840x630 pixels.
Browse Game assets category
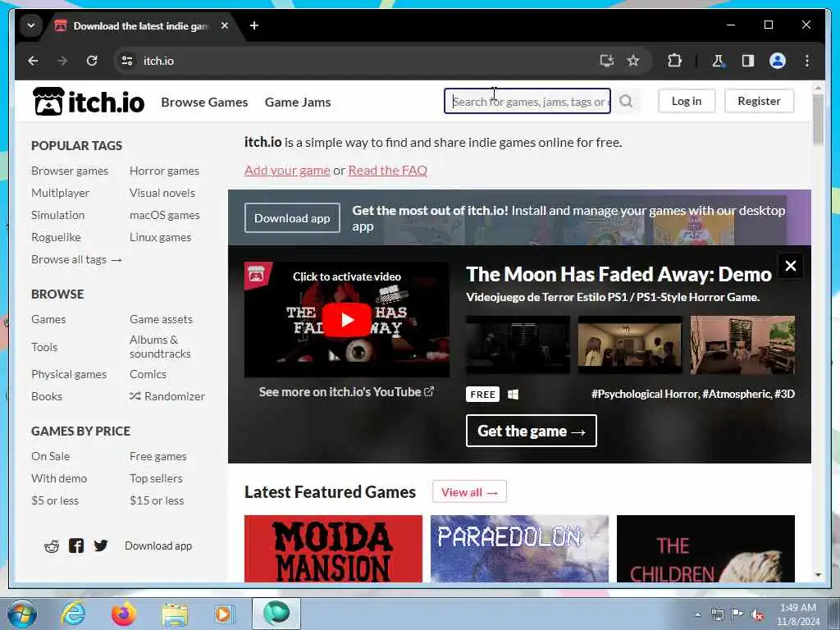pos(161,319)
